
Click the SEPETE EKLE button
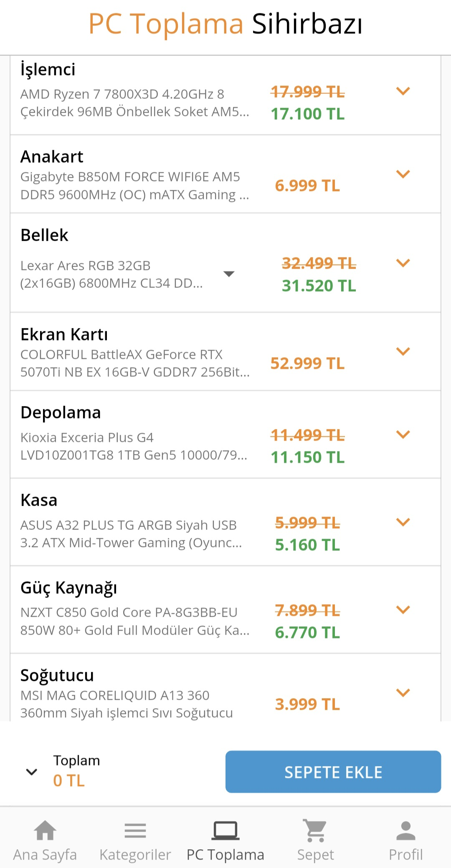pos(333,772)
